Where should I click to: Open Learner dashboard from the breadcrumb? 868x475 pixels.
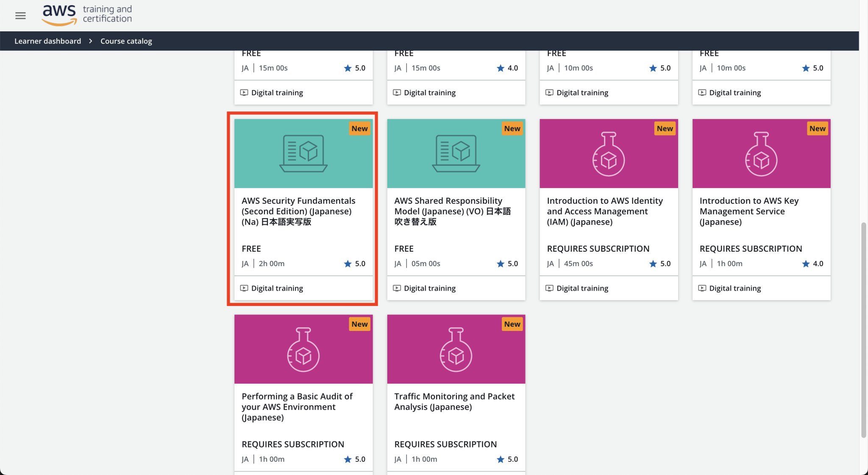click(x=47, y=41)
